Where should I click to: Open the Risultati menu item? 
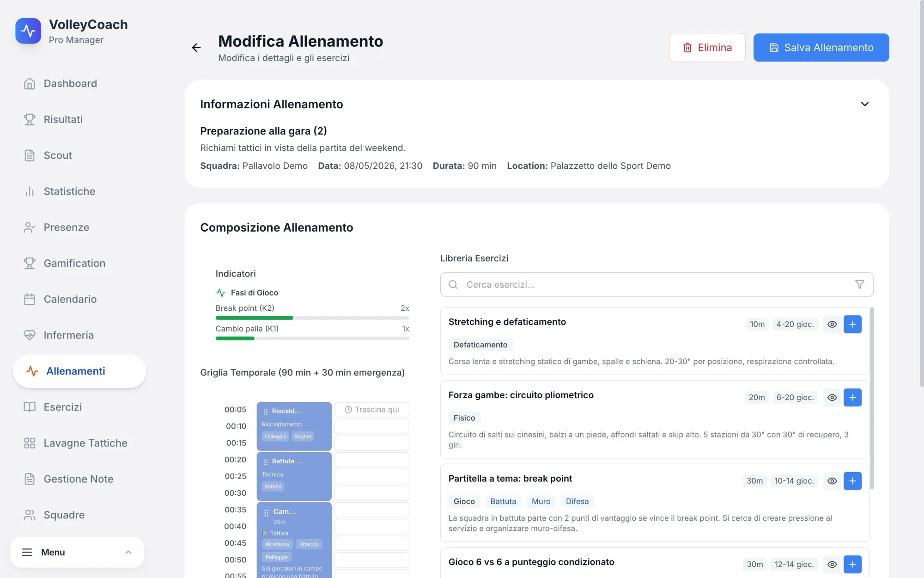click(79, 119)
